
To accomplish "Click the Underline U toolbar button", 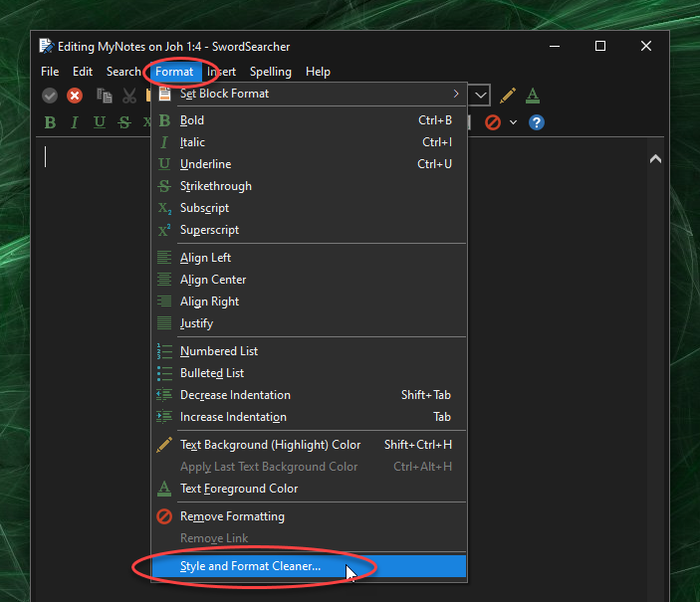I will click(100, 122).
